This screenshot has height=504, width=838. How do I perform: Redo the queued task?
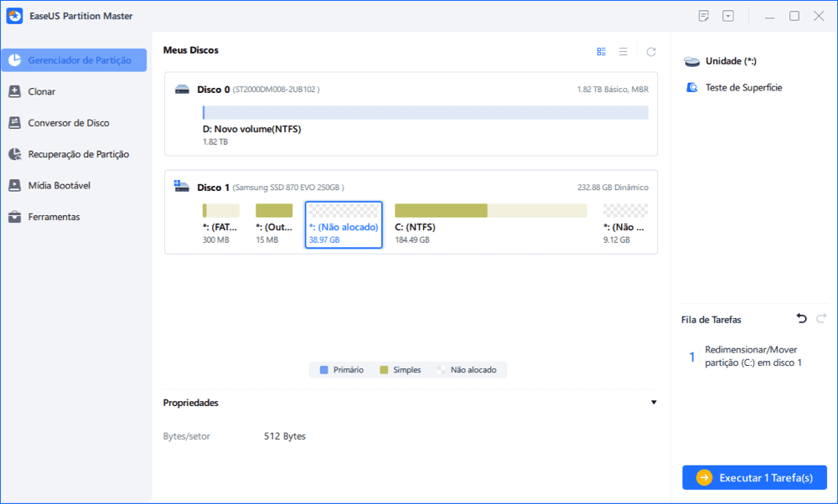coord(821,319)
